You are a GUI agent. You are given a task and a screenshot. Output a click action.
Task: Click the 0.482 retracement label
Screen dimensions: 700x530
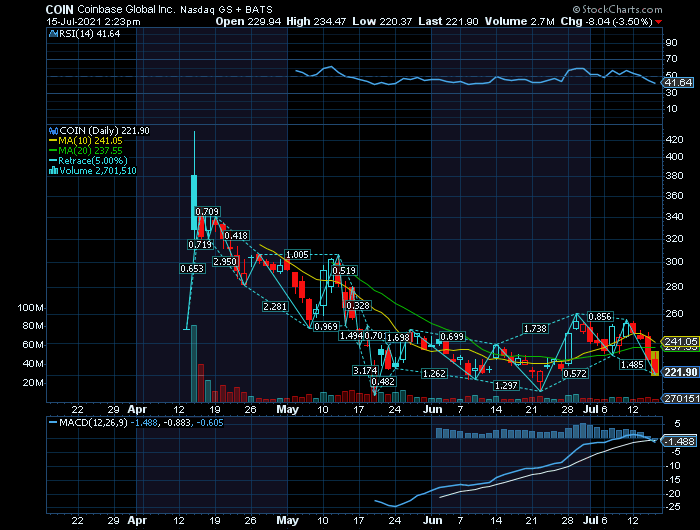click(x=383, y=381)
